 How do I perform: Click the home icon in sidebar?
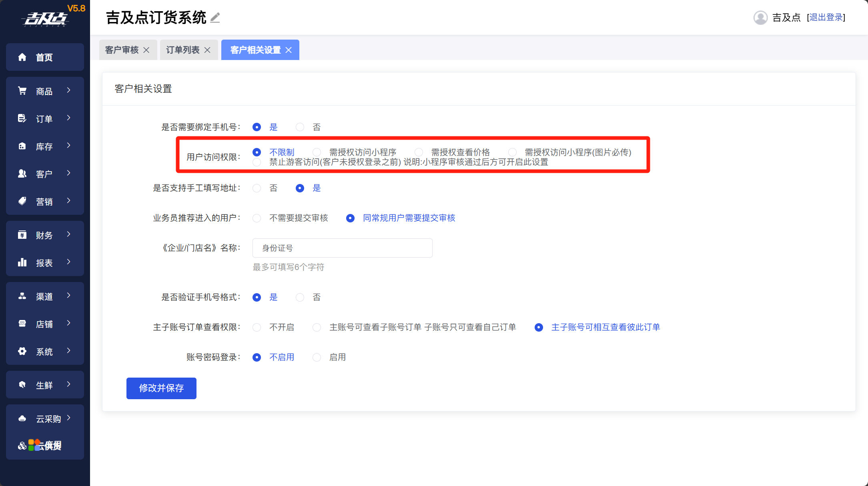coord(22,57)
